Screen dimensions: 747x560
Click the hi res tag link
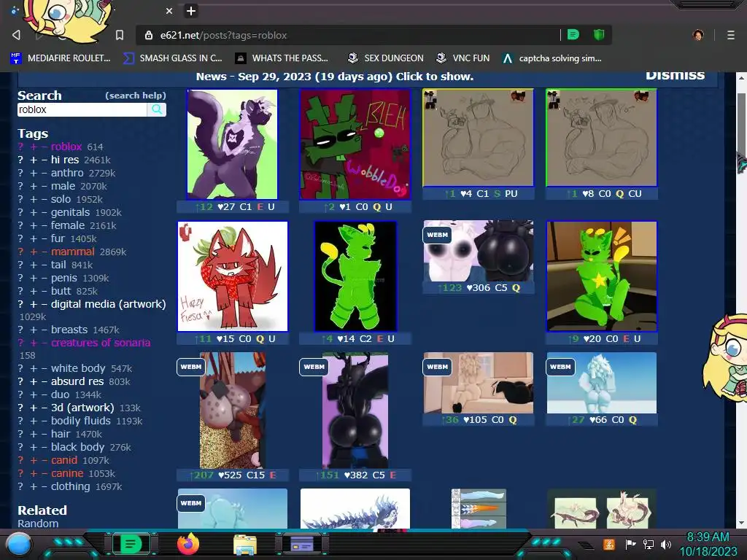point(65,160)
